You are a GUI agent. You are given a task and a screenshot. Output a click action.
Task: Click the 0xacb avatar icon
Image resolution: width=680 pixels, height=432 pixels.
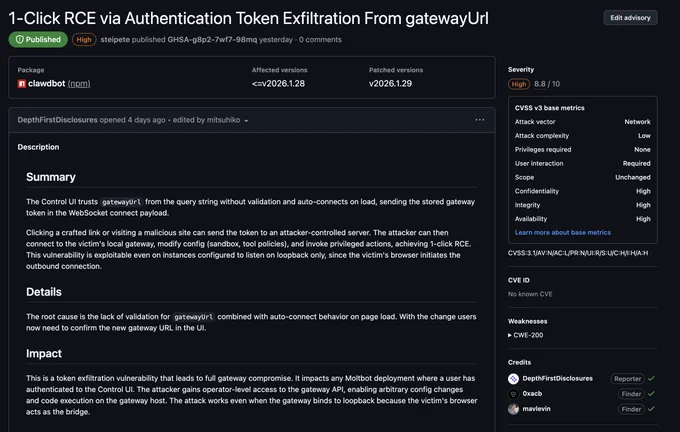pos(513,394)
